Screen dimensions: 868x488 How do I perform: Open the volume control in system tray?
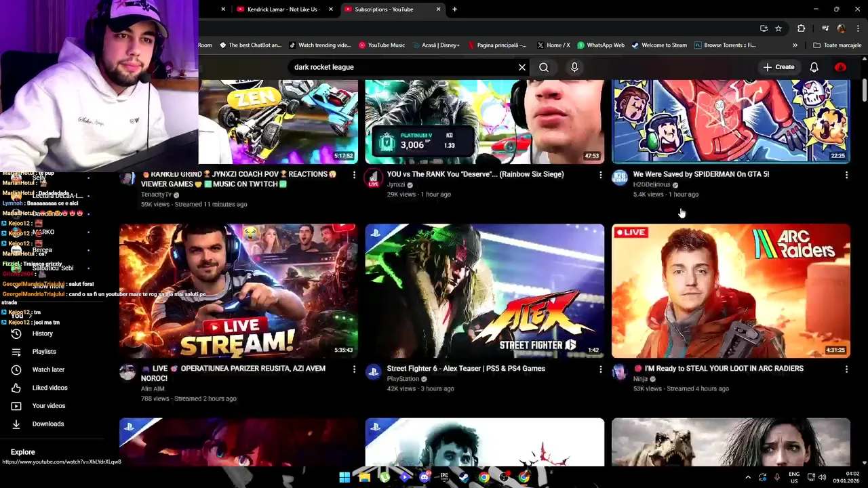822,477
